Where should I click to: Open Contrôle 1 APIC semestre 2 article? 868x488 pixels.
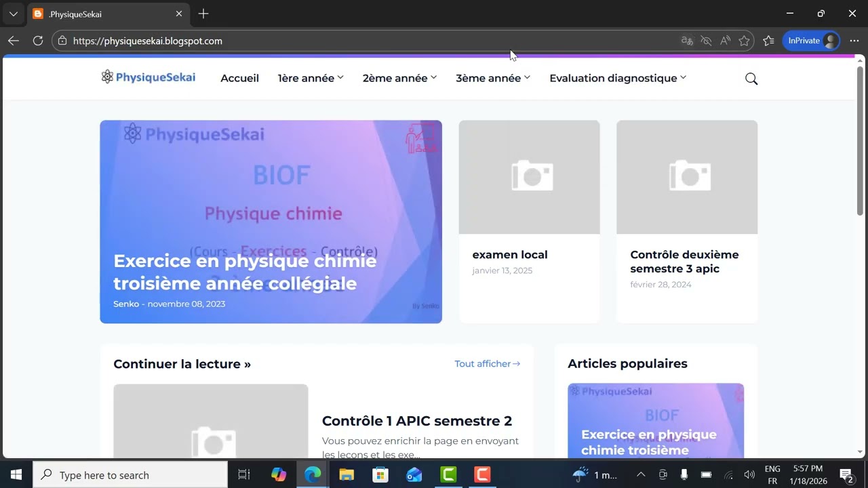point(417,421)
